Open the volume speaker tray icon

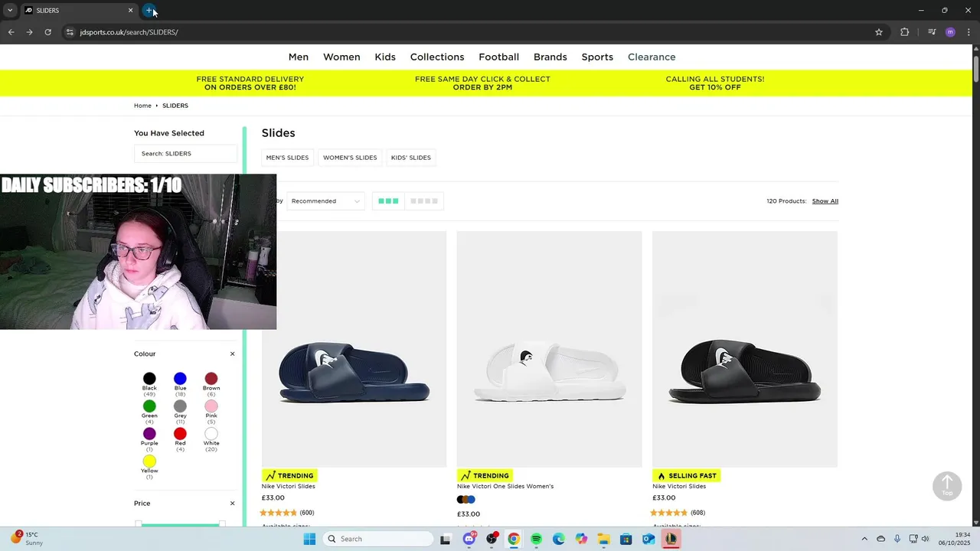(x=925, y=539)
